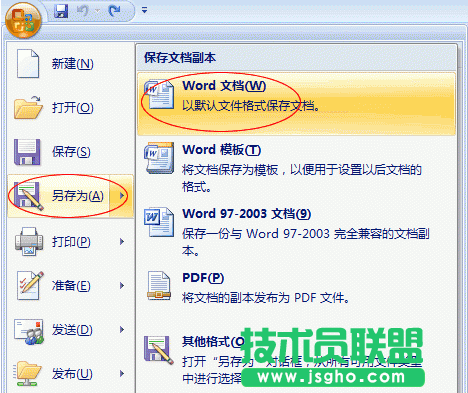This screenshot has width=468, height=393.
Task: Expand the 发布(U) submenu arrow
Action: tap(122, 374)
